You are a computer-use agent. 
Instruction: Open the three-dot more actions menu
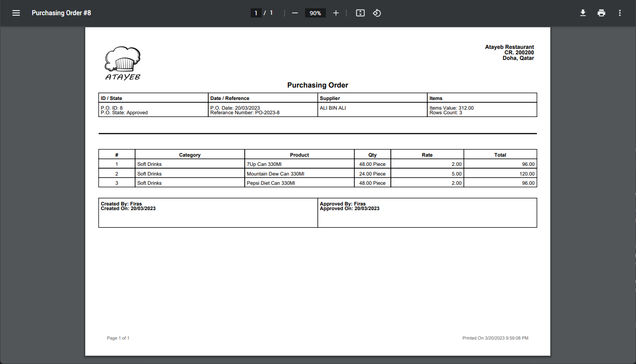point(620,13)
